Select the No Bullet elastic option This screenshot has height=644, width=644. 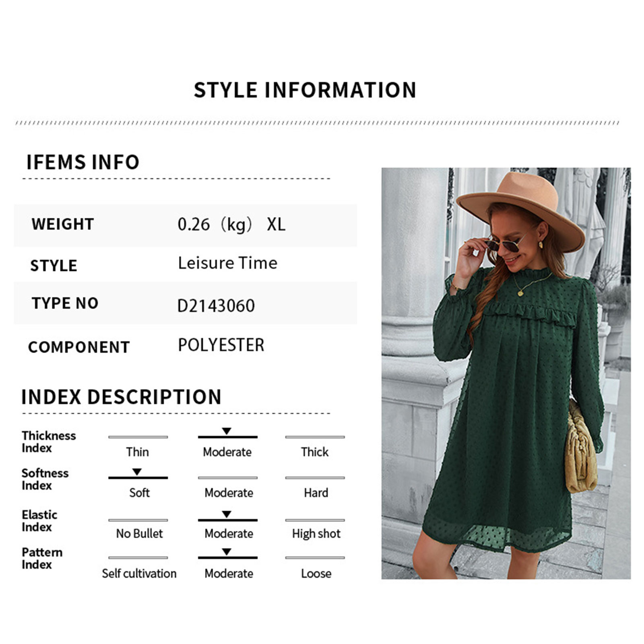coord(139,533)
